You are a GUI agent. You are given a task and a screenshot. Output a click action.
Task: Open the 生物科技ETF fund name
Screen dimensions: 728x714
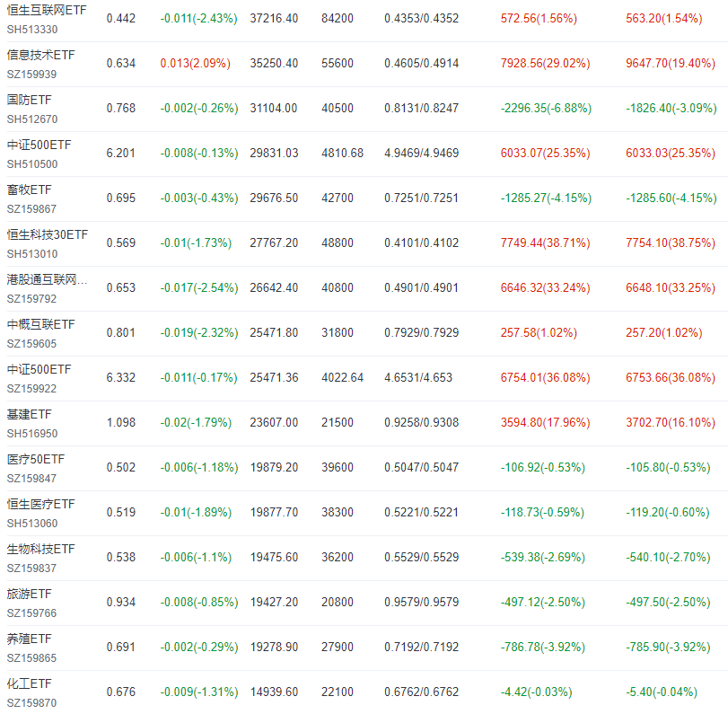tap(41, 549)
